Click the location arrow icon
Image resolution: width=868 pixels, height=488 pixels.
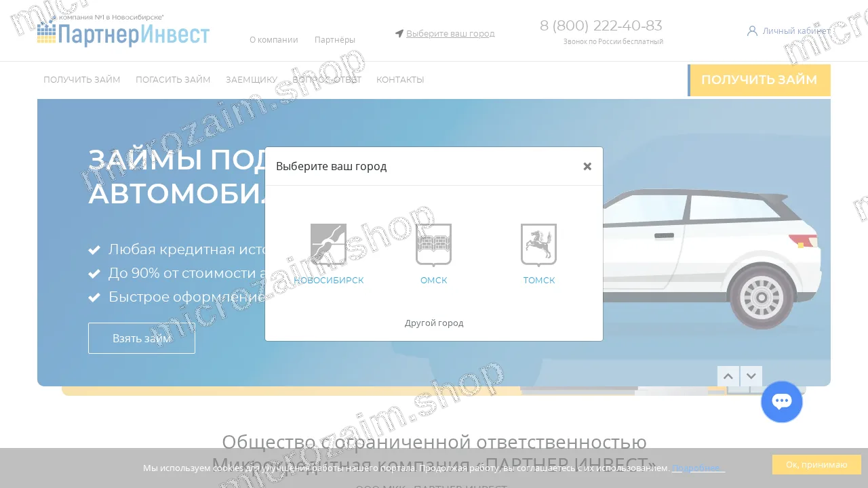[x=399, y=33]
